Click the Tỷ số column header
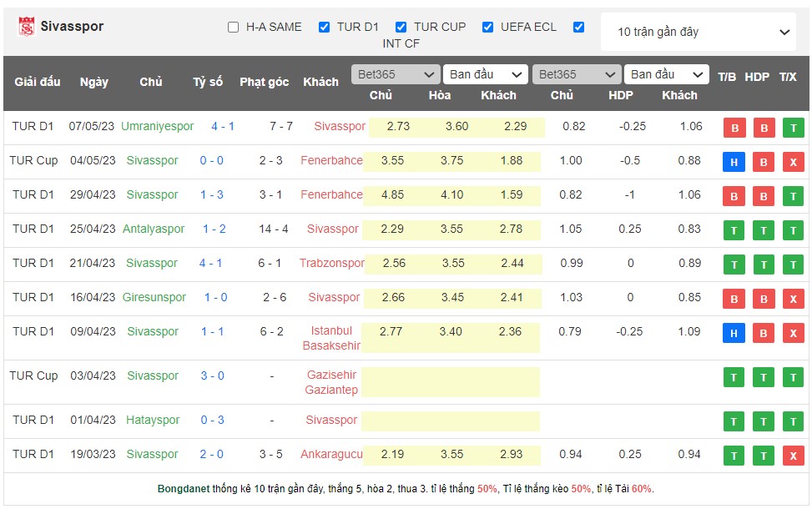812x509 pixels. [208, 82]
